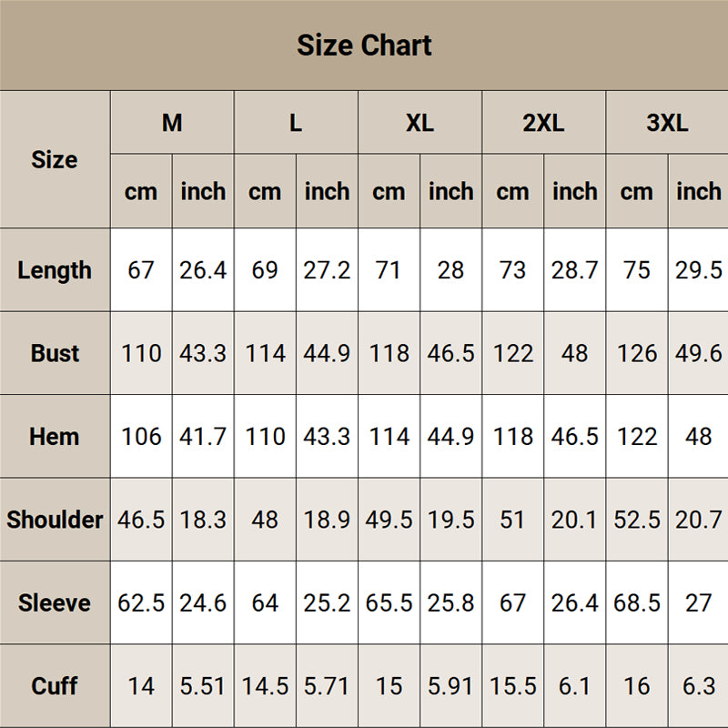
Task: Click the XL Shoulder 49.5 cm cell
Action: (x=389, y=520)
